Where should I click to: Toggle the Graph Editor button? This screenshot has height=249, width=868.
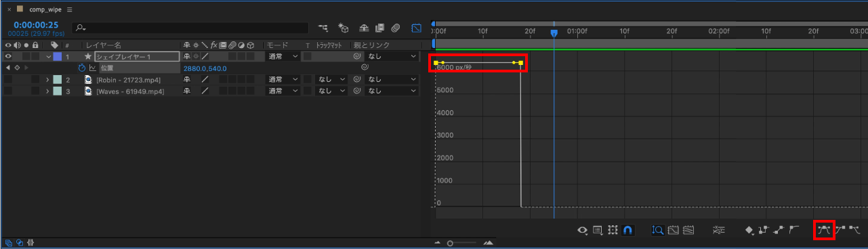pyautogui.click(x=417, y=28)
